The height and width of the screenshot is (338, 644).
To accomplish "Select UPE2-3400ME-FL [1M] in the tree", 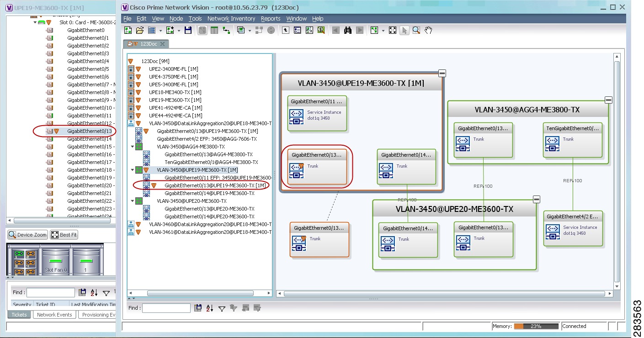I will 173,69.
